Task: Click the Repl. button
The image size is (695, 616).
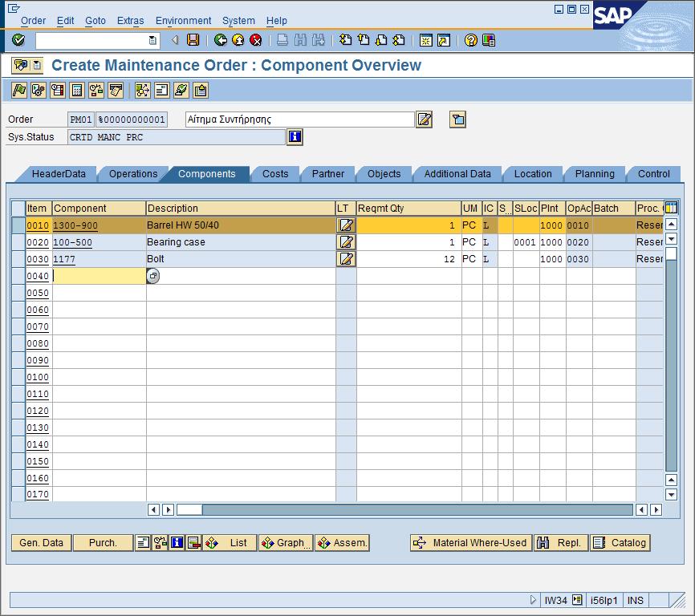Action: point(561,542)
